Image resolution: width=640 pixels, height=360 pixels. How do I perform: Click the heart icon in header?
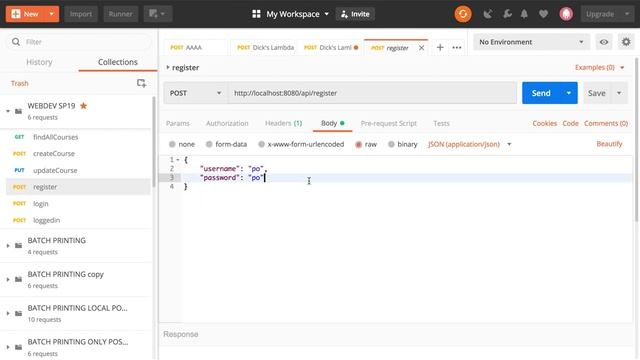(543, 14)
